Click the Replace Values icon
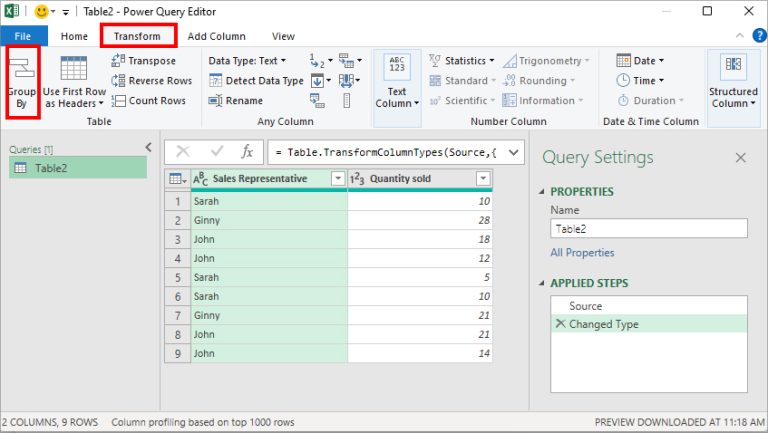The width and height of the screenshot is (768, 433). click(x=317, y=61)
